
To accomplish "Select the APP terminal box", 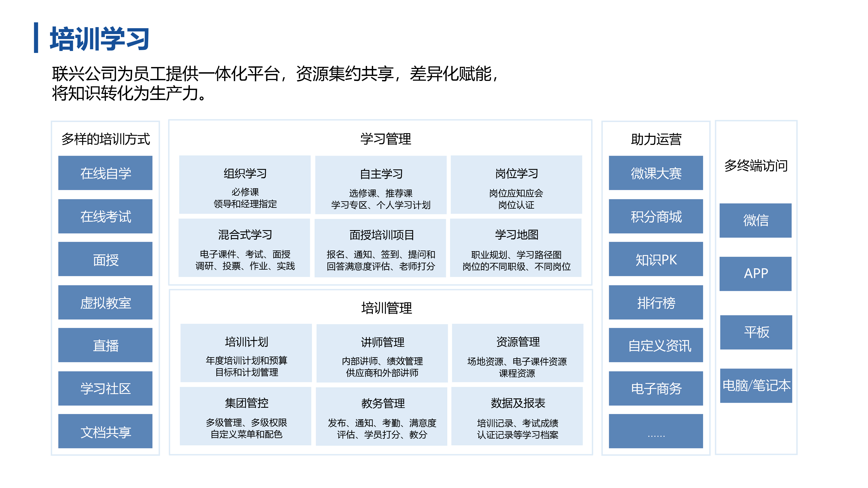I will (755, 274).
